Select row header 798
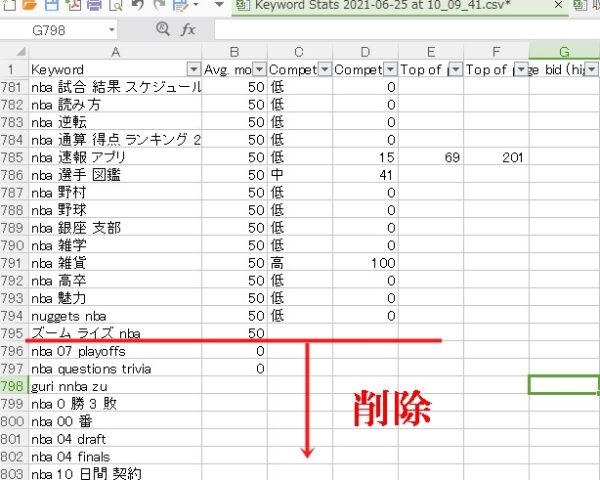The height and width of the screenshot is (480, 600). click(13, 386)
